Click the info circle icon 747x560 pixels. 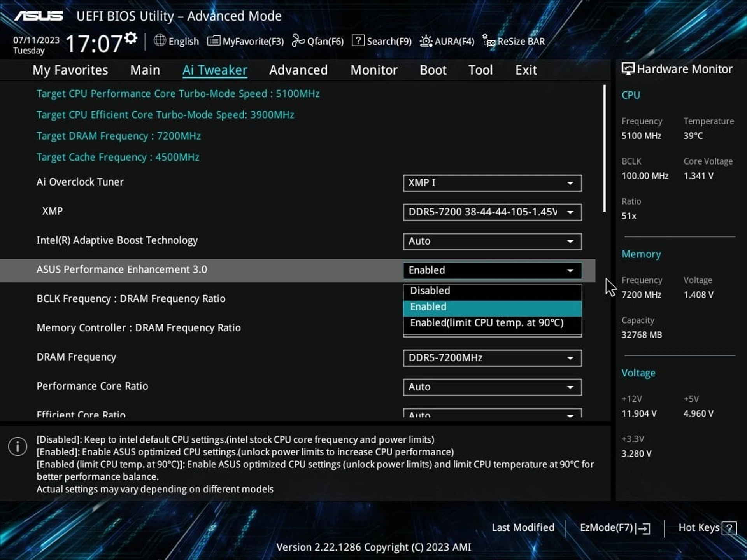(18, 446)
